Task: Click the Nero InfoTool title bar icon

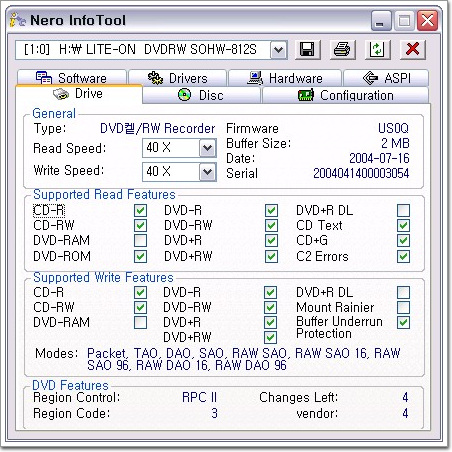Action: pos(18,20)
